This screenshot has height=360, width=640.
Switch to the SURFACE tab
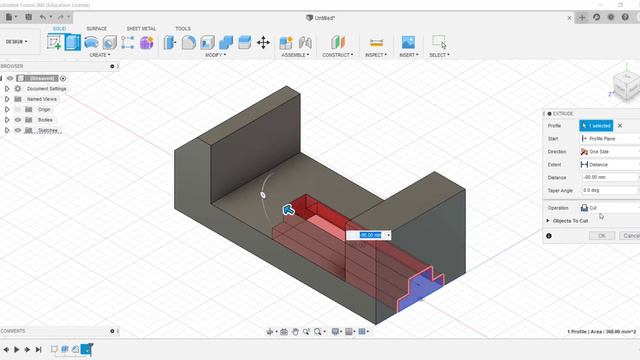(96, 29)
